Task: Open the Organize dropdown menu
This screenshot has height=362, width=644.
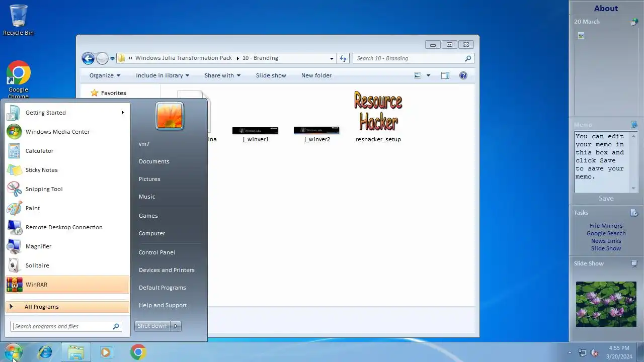Action: (105, 75)
